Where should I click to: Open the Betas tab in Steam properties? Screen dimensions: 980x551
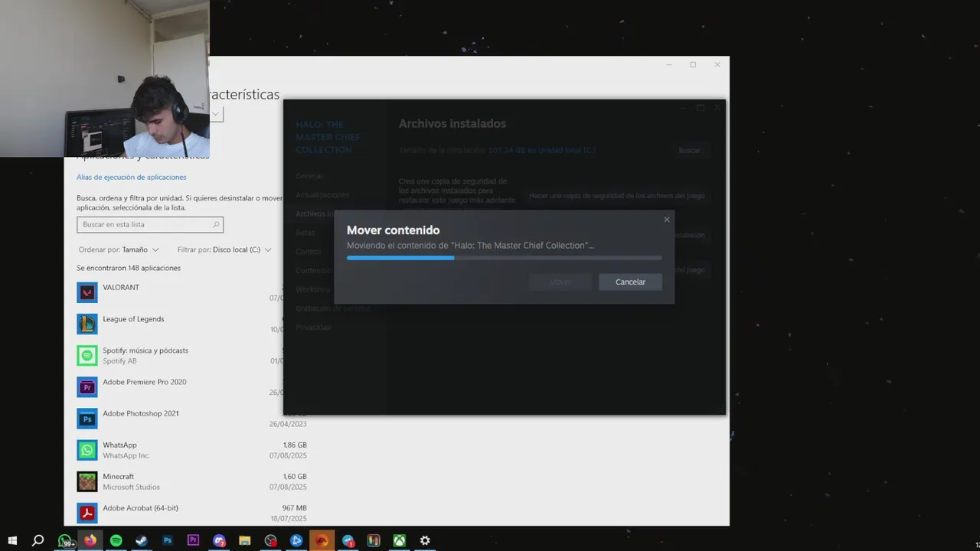click(305, 233)
